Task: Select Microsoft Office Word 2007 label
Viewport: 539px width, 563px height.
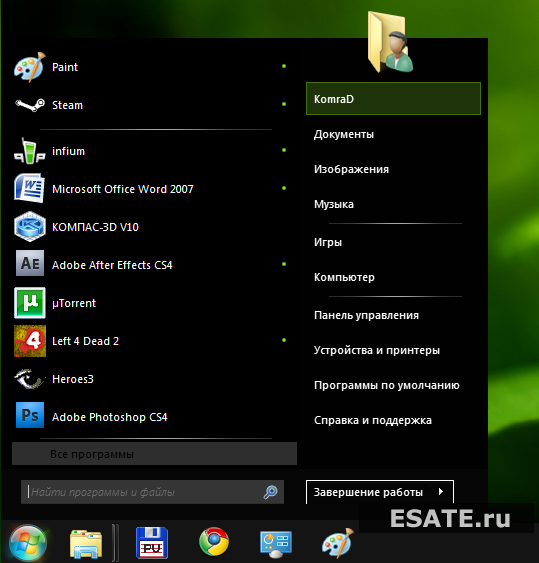Action: pos(123,189)
